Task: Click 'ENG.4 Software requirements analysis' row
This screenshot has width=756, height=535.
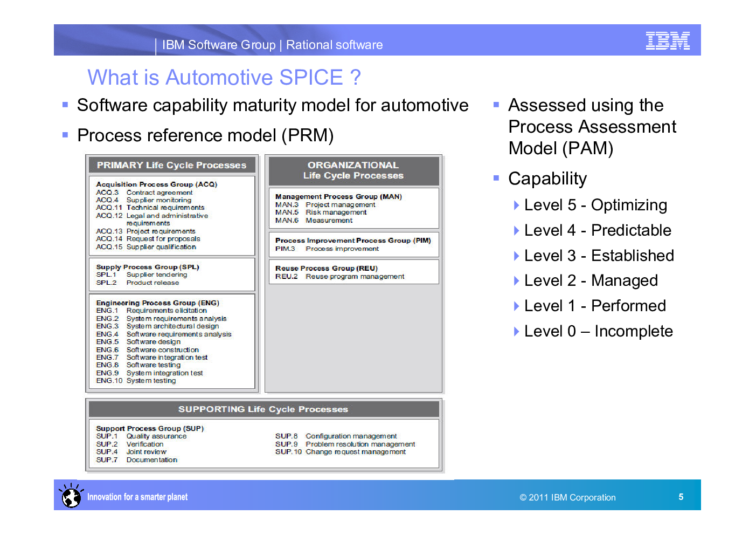Action: click(x=164, y=334)
